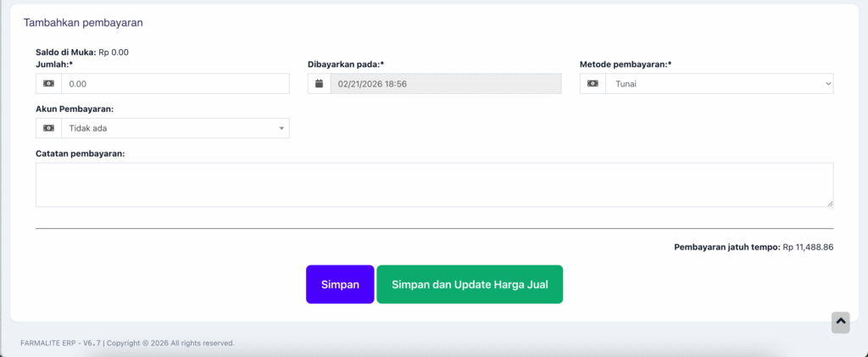Click the money icon beside Jumlah field

[x=48, y=84]
